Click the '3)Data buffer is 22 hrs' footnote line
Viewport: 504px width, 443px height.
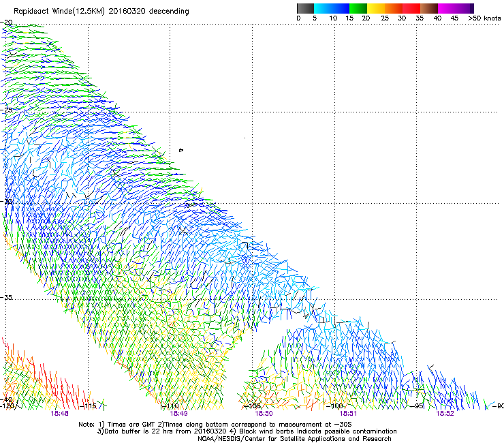247,431
